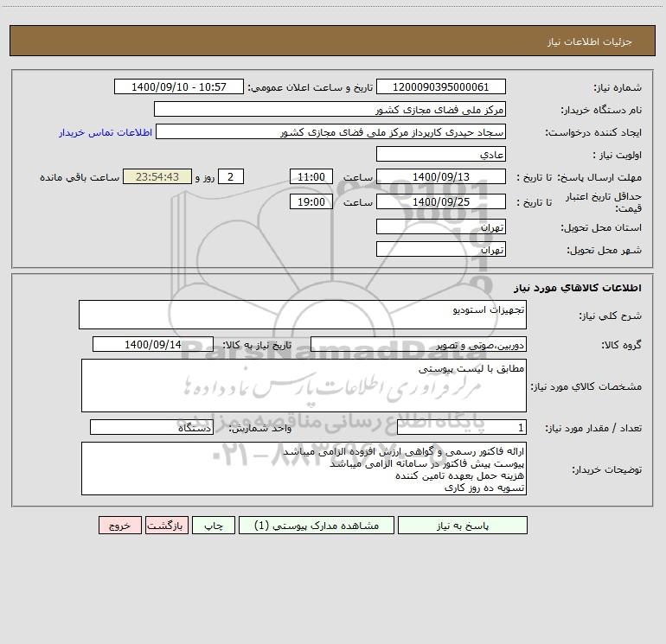Click the countdown timer 23:54:43
This screenshot has width=666, height=644.
point(157,176)
